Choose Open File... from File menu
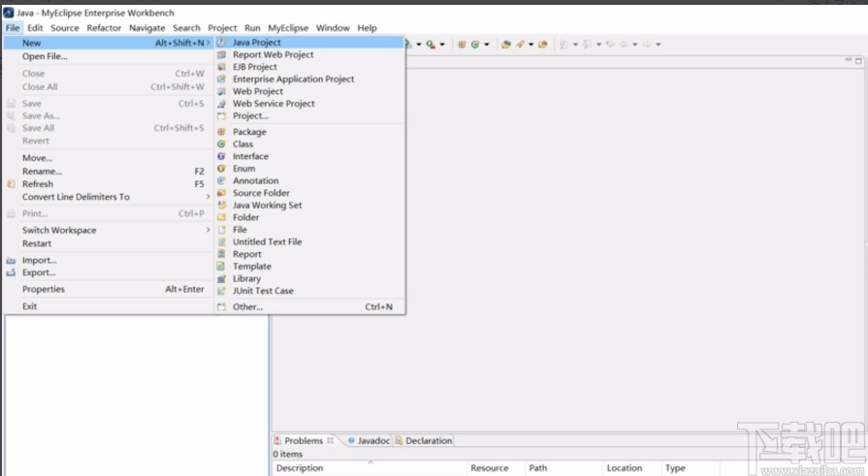868x476 pixels. [108, 56]
